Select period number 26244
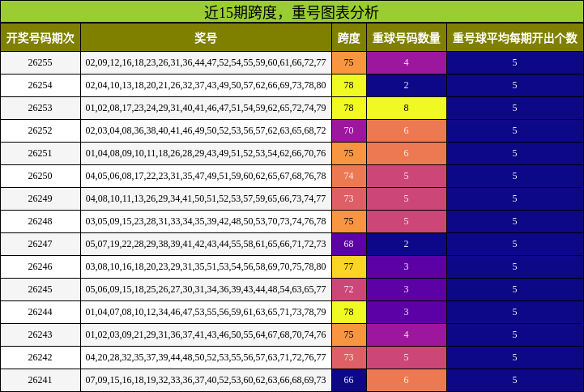The width and height of the screenshot is (584, 392). point(40,313)
